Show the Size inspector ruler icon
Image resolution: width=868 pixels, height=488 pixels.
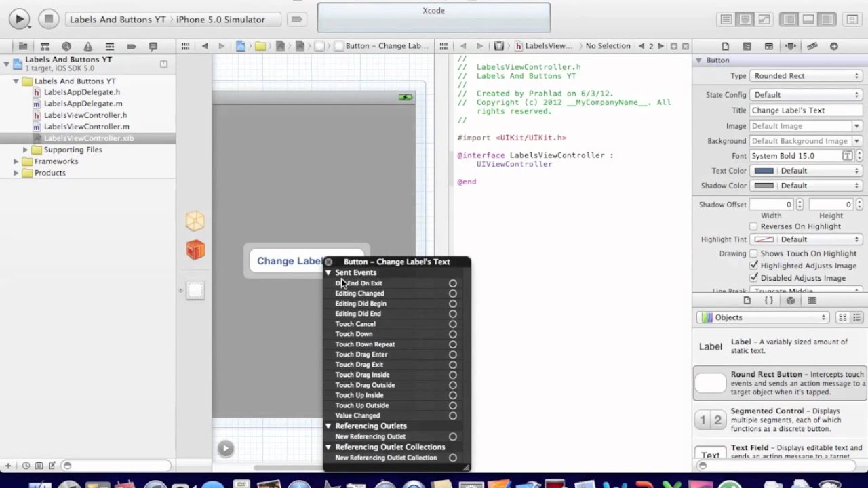[x=812, y=46]
